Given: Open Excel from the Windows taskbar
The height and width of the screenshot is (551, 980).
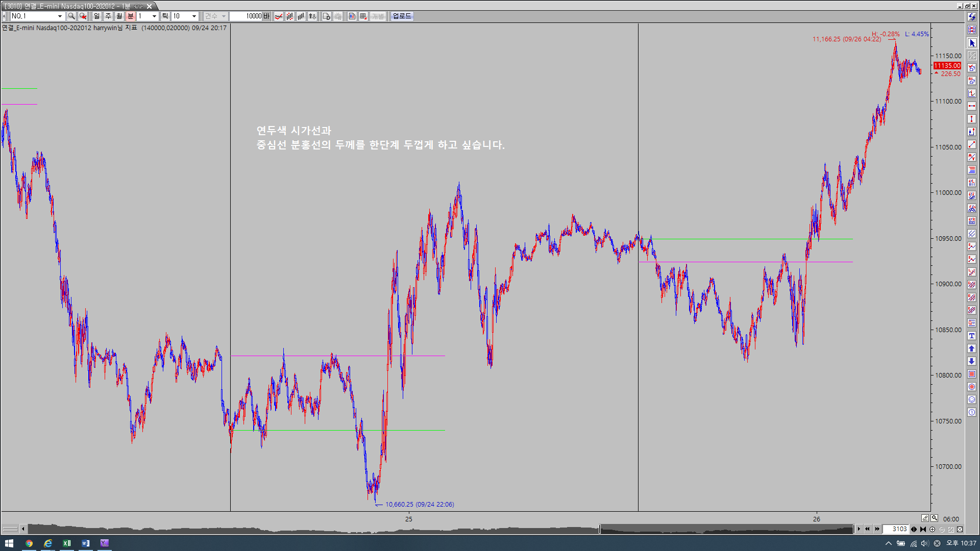Looking at the screenshot, I should click(x=67, y=543).
